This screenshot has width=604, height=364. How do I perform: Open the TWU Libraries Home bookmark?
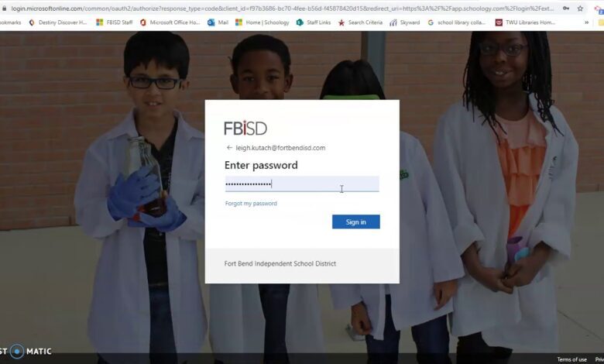pos(525,22)
